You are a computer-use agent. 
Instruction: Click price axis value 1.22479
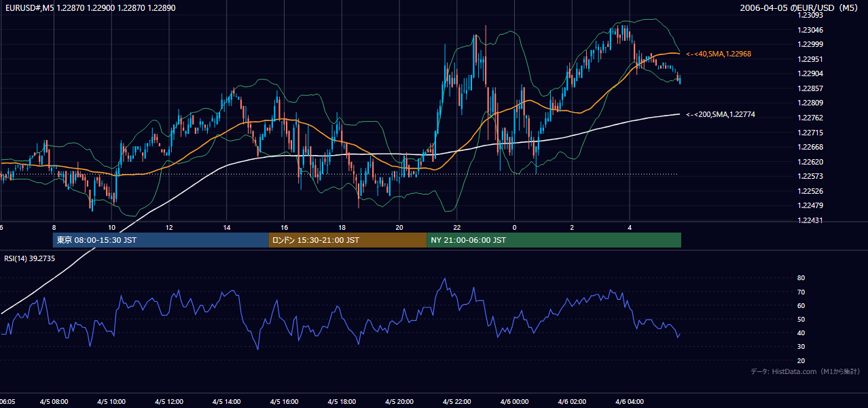[810, 205]
